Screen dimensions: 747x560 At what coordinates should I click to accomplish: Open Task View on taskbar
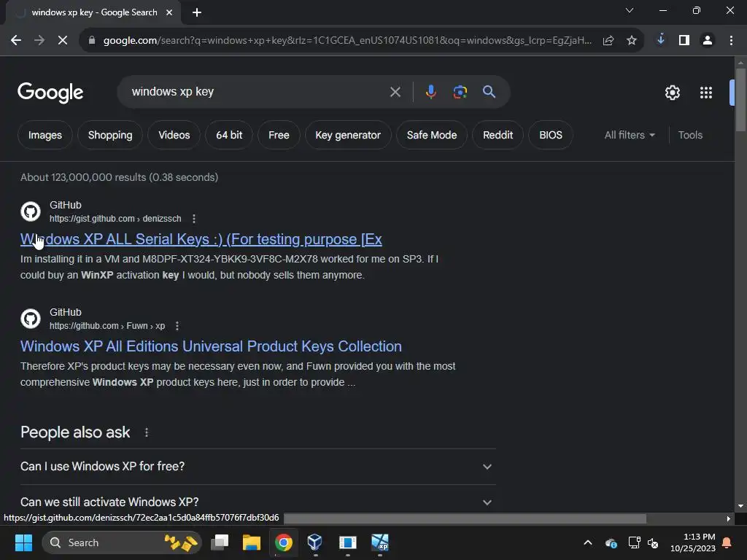coord(220,542)
